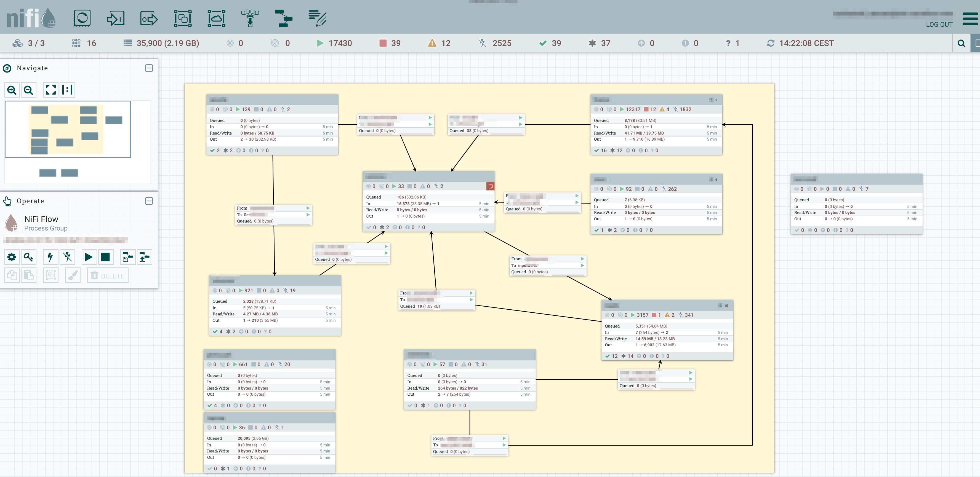Screen dimensions: 980x477
Task: Collapse the Navigate panel
Action: click(149, 68)
